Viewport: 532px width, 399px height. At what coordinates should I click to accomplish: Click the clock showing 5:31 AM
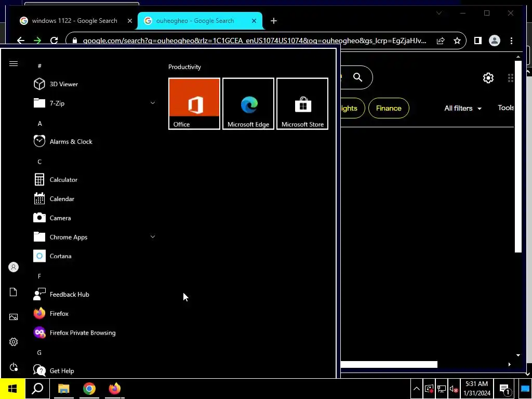tap(477, 389)
